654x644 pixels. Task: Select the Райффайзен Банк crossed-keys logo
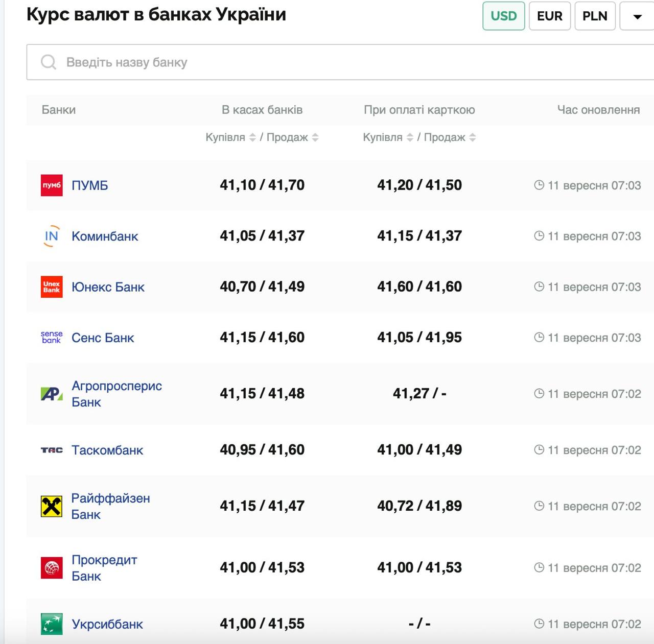pos(51,506)
